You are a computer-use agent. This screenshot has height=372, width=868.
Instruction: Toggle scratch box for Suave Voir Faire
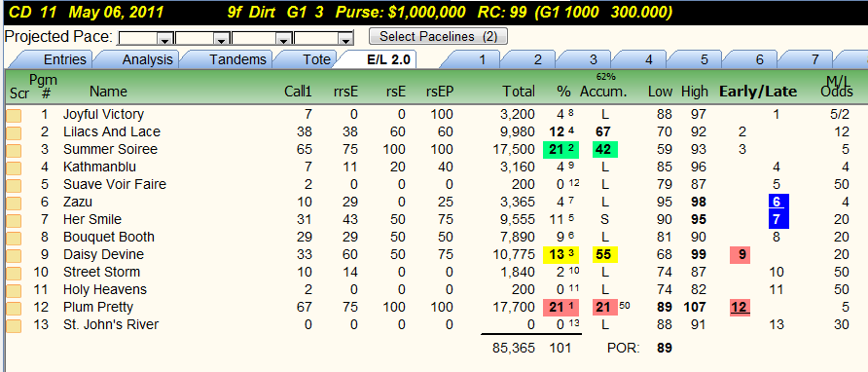click(x=14, y=185)
